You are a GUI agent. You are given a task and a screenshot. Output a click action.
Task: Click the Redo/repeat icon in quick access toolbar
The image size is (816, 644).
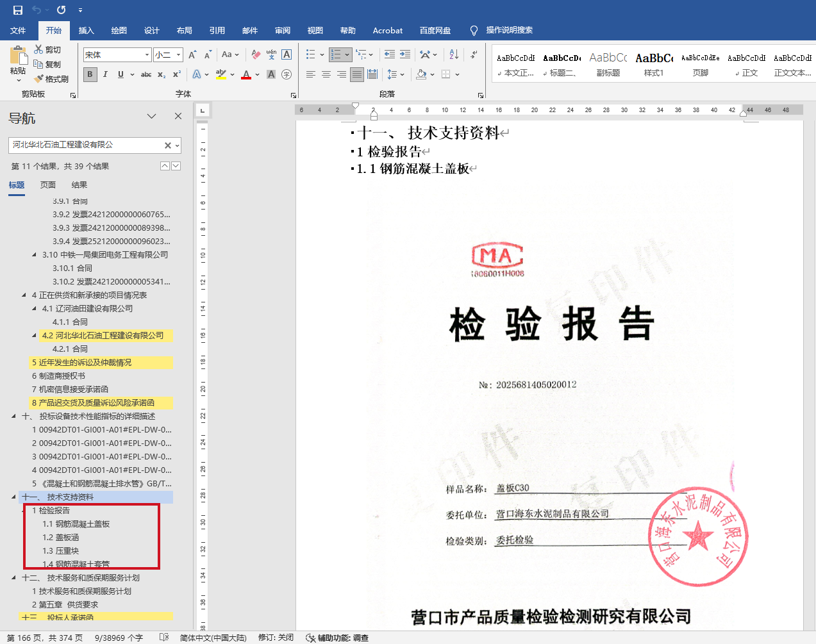[x=62, y=10]
